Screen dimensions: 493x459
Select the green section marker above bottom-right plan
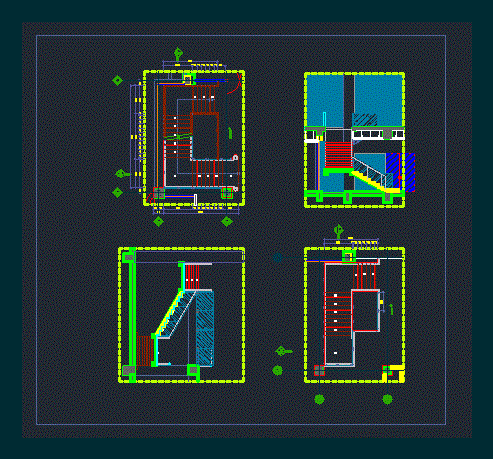(338, 231)
